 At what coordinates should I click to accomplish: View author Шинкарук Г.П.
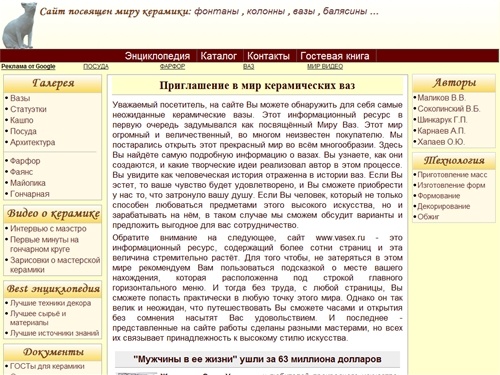(x=442, y=120)
